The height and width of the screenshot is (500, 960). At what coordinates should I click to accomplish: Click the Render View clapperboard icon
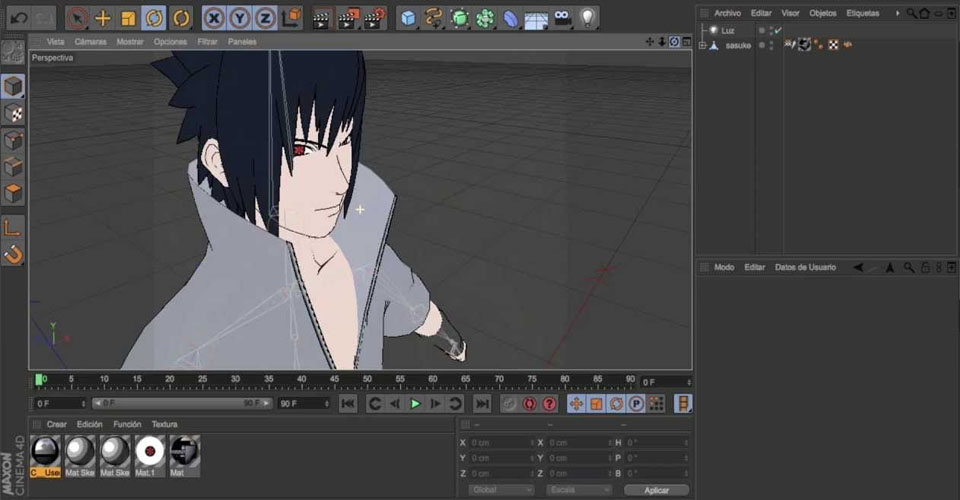click(321, 18)
